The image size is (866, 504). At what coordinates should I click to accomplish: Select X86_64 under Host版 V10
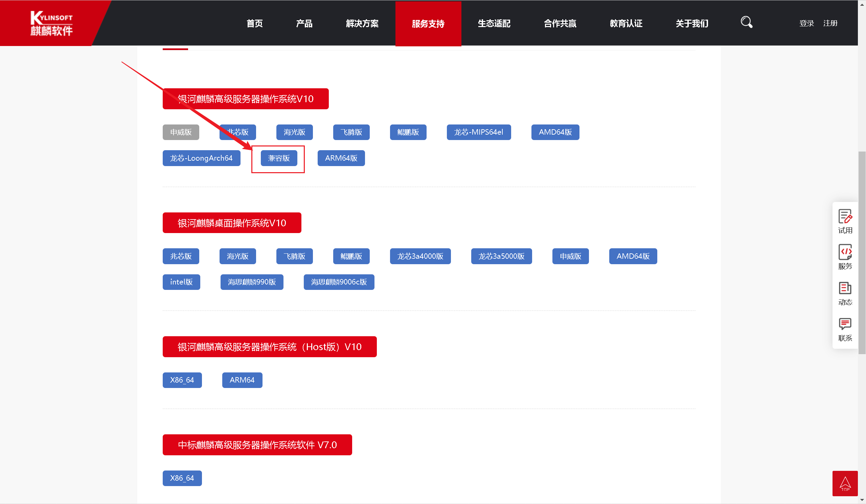point(182,380)
